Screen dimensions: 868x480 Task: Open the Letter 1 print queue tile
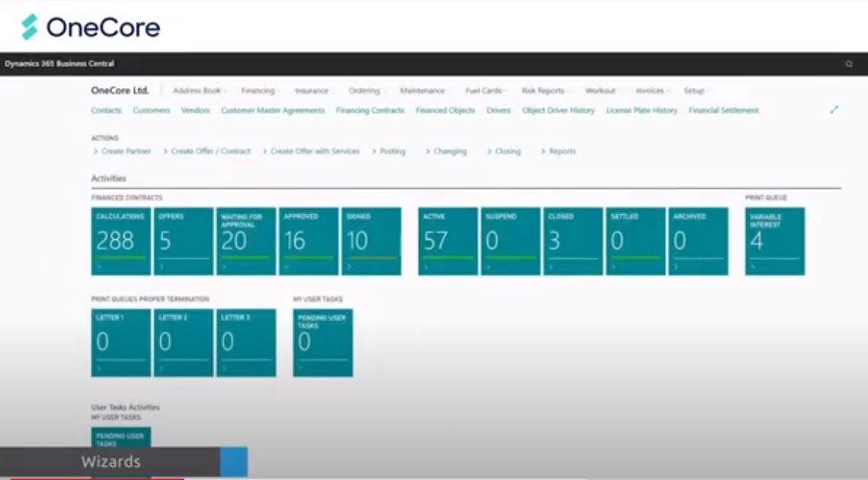(120, 343)
